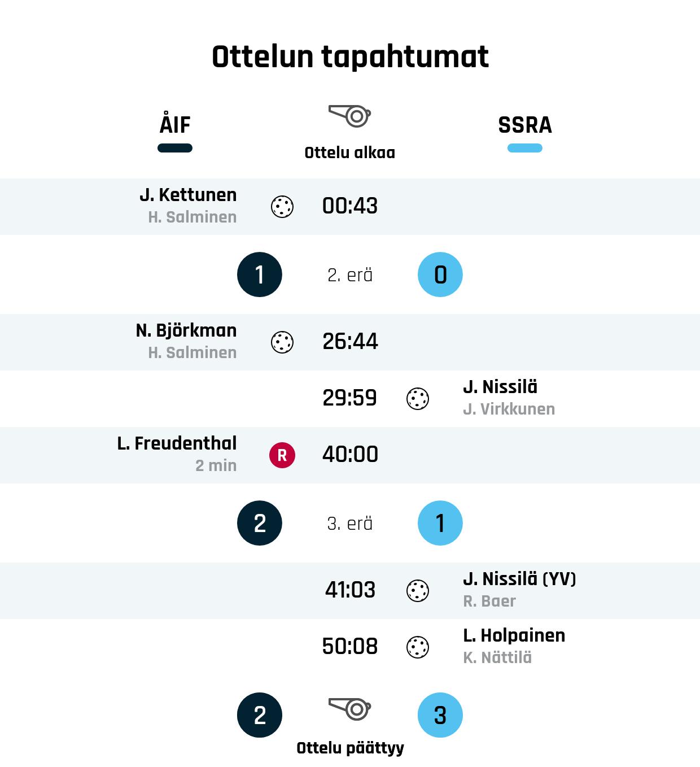Click the ball icon at 00:43

[x=282, y=207]
